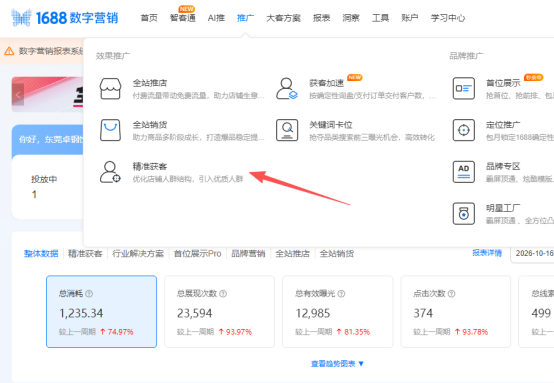Select the 点击次数 metric card
This screenshot has width=554, height=383.
point(455,312)
